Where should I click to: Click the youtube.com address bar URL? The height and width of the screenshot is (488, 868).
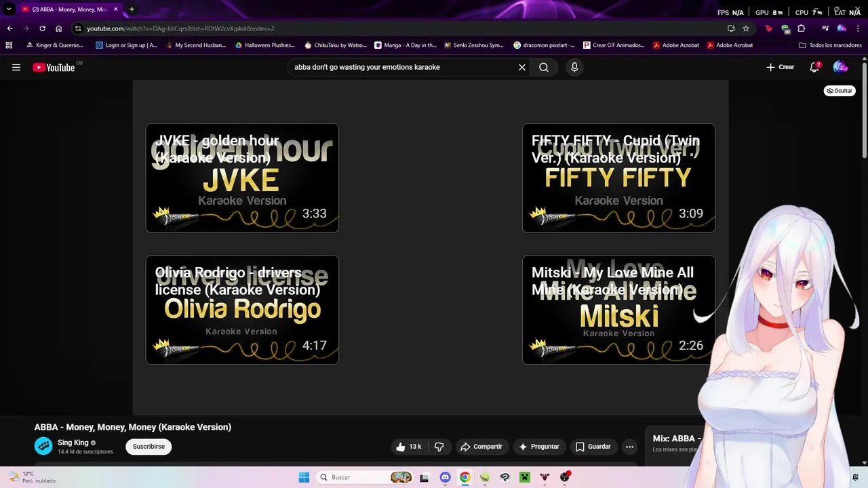pos(180,28)
